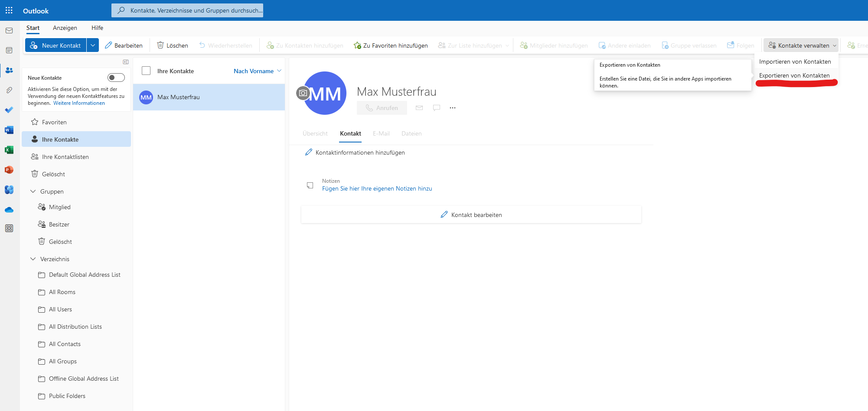Viewport: 868px width, 411px height.
Task: Click the more options ellipsis near Anrufen
Action: pos(453,108)
